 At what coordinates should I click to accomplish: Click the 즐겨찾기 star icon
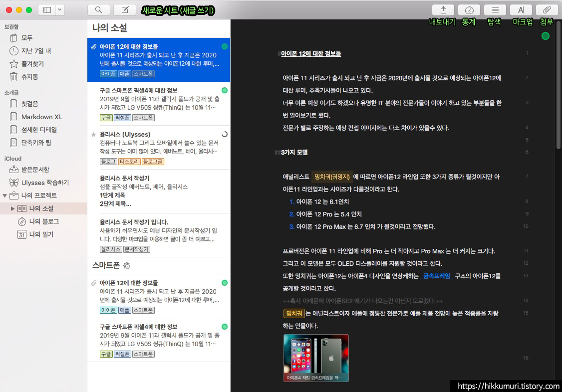(x=13, y=64)
